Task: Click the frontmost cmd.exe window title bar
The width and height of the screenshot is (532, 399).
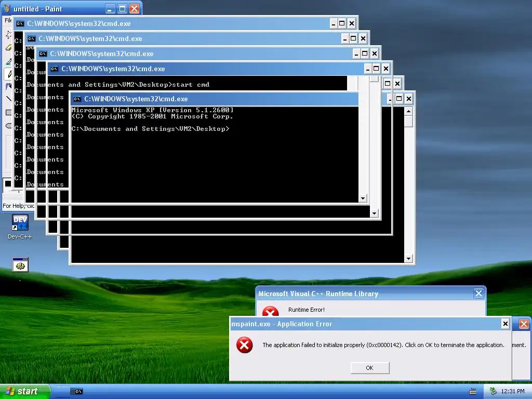Action: coord(215,99)
